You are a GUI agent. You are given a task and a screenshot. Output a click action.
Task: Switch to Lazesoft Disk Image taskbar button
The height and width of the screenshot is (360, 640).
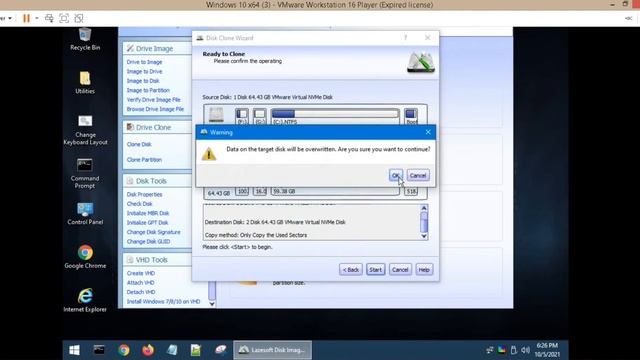coord(272,350)
